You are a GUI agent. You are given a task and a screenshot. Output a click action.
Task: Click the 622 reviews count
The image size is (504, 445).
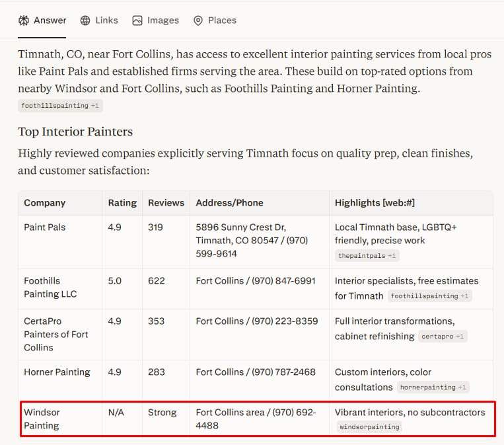point(156,281)
